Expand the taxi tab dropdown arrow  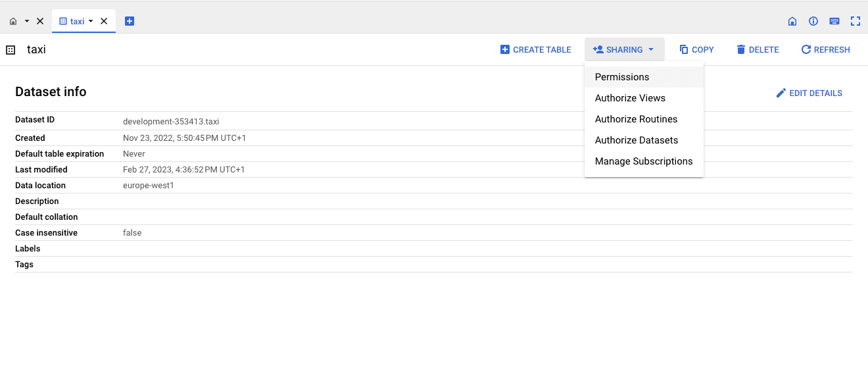pyautogui.click(x=91, y=21)
